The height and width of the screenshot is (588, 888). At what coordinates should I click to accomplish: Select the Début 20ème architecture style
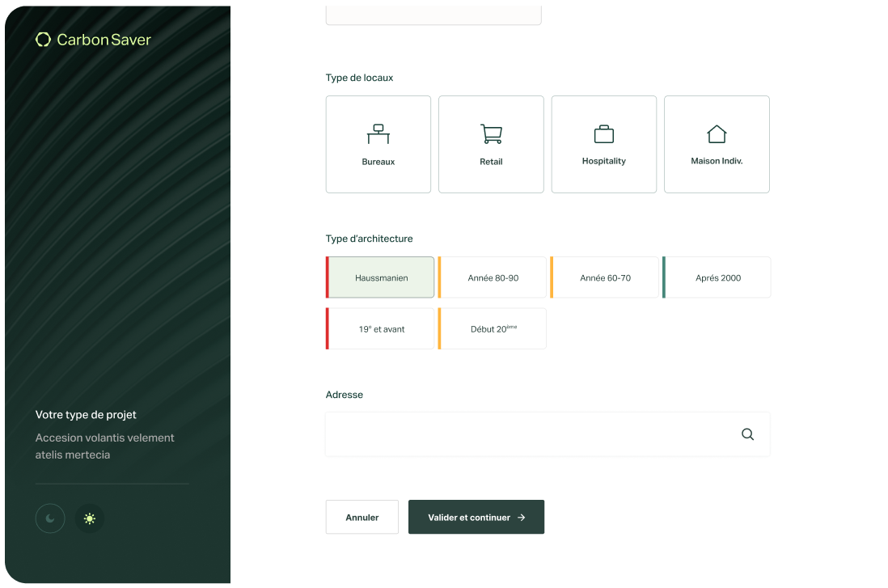[493, 328]
